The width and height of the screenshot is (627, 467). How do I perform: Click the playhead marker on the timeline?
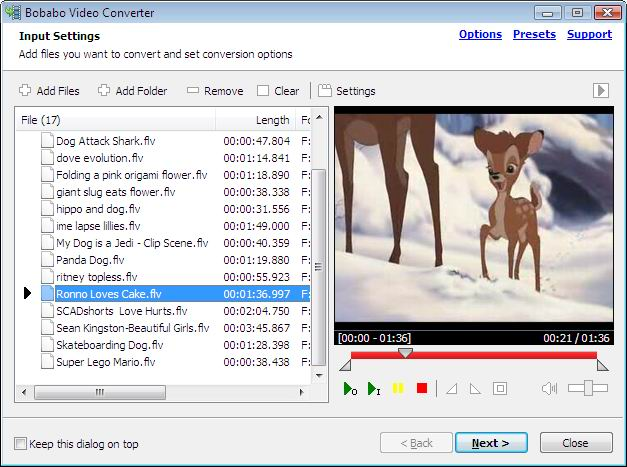click(405, 353)
